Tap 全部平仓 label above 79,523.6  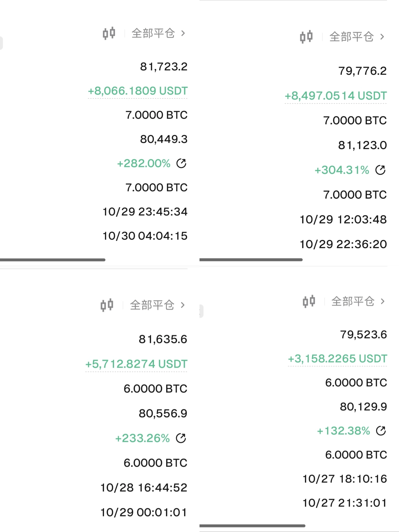click(x=353, y=301)
